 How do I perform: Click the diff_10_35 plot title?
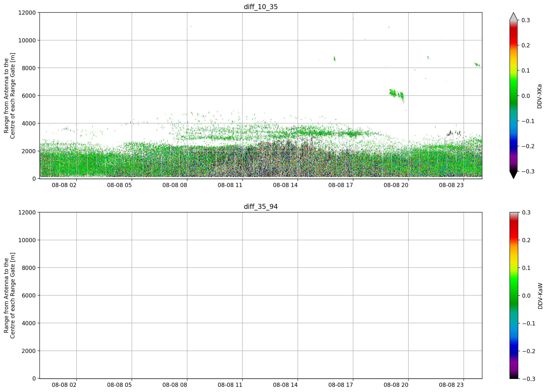coord(261,7)
